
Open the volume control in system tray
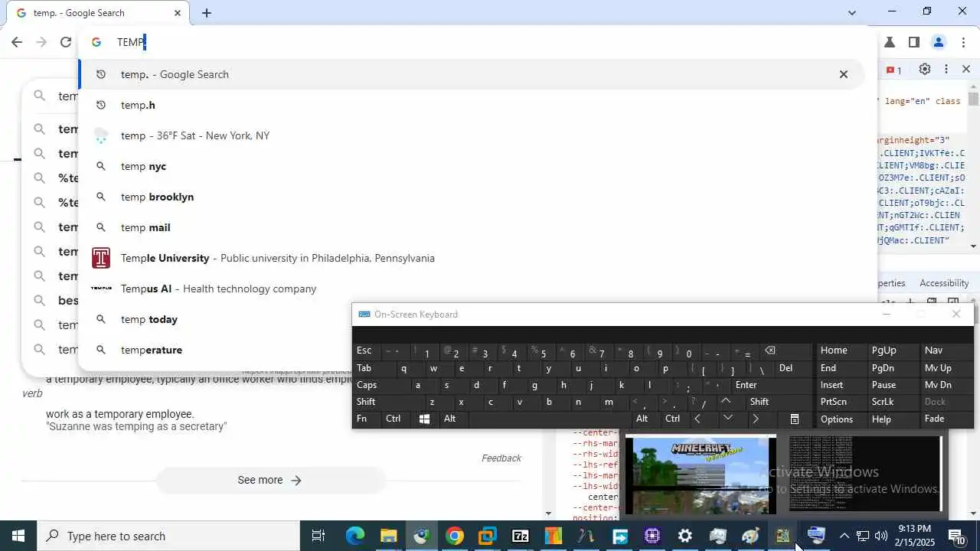[x=881, y=536]
